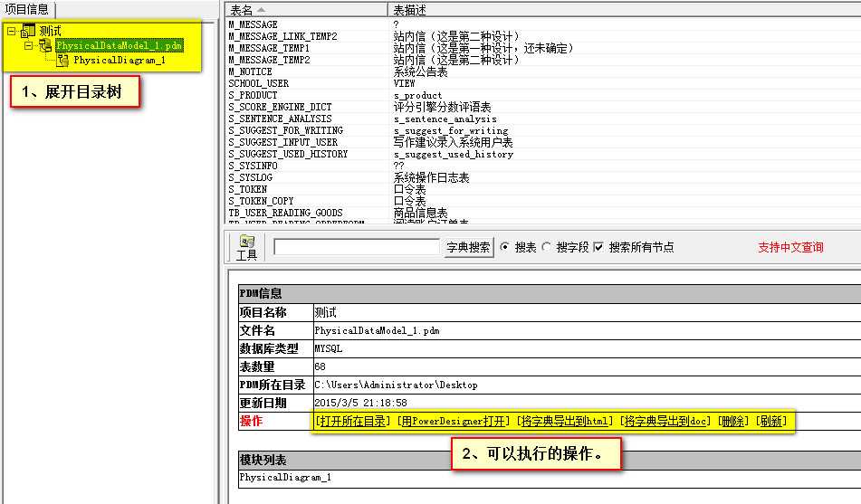
Task: Switch to the 项目信息 tab
Action: [27, 9]
